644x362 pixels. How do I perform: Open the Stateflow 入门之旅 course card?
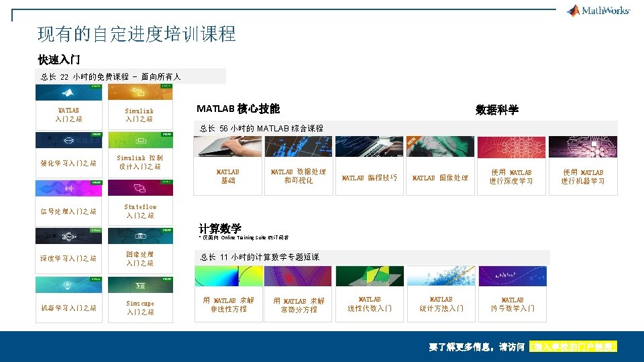140,202
